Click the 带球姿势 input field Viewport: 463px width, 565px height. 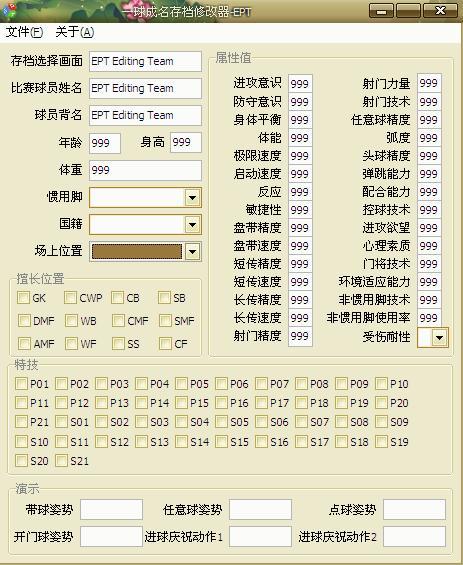111,509
